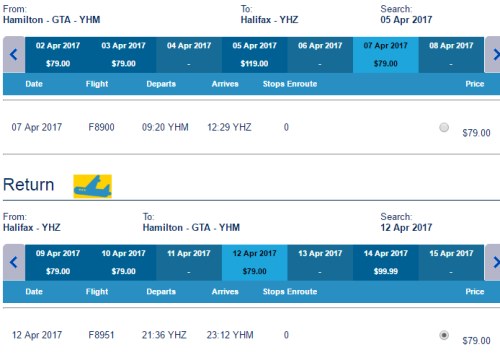Choose 03 Apr 2017 departure tab
This screenshot has width=500, height=360.
coord(123,55)
